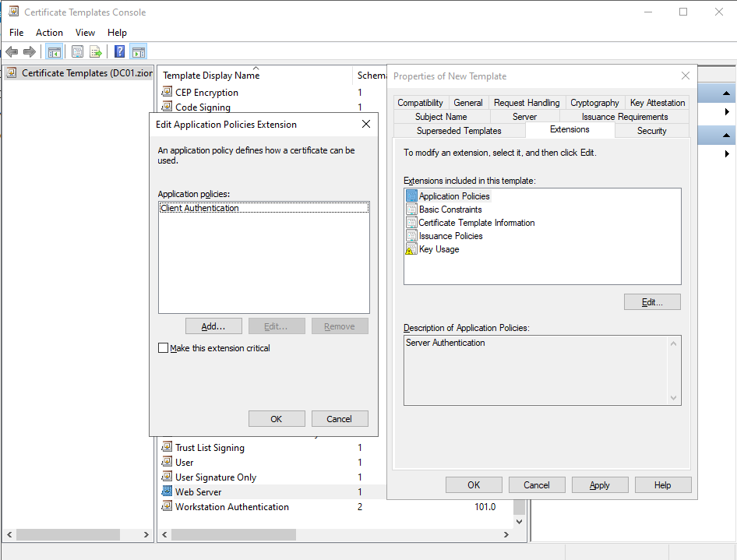Viewport: 737px width, 560px height.
Task: Select the Key Usage extension icon
Action: (411, 248)
